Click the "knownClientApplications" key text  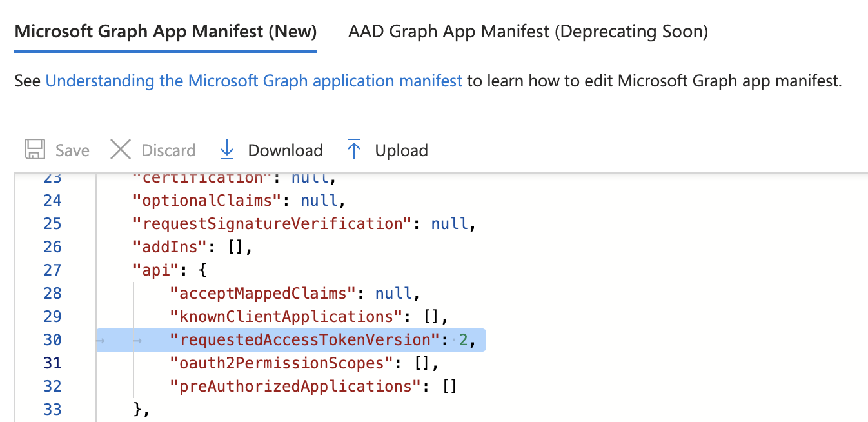pos(286,316)
